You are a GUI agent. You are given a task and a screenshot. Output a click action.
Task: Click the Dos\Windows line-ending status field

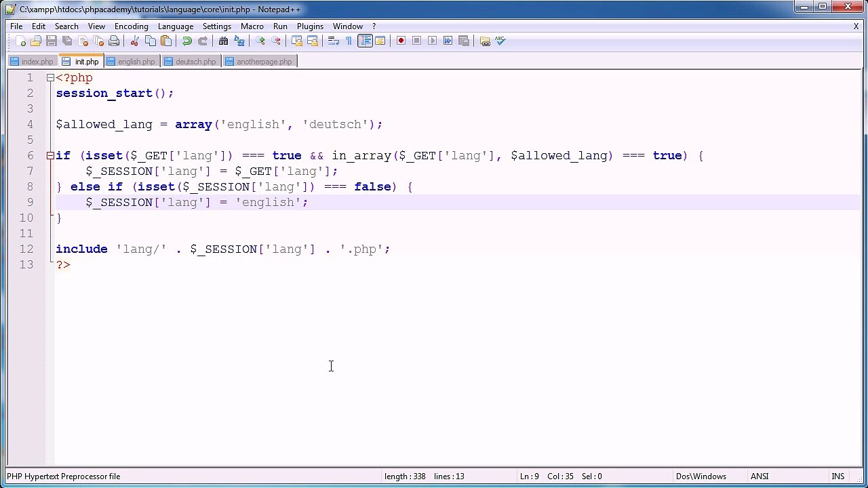(x=701, y=476)
